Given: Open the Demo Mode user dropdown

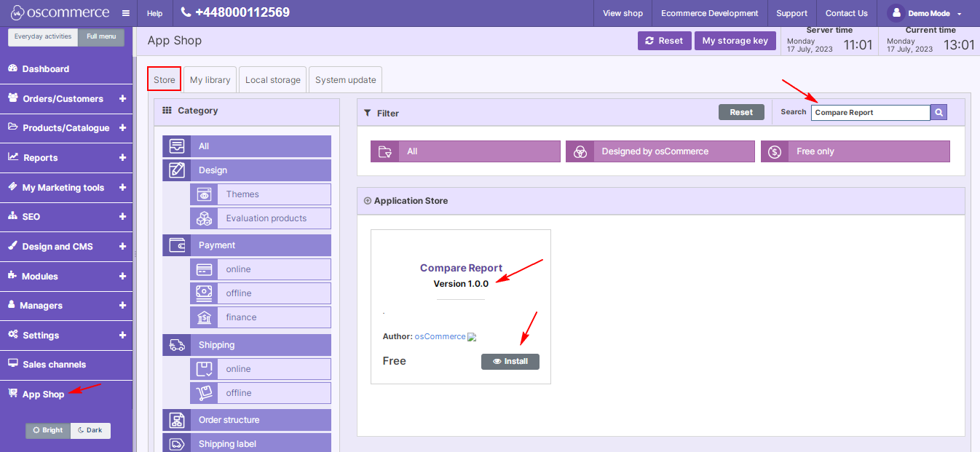Looking at the screenshot, I should 925,13.
